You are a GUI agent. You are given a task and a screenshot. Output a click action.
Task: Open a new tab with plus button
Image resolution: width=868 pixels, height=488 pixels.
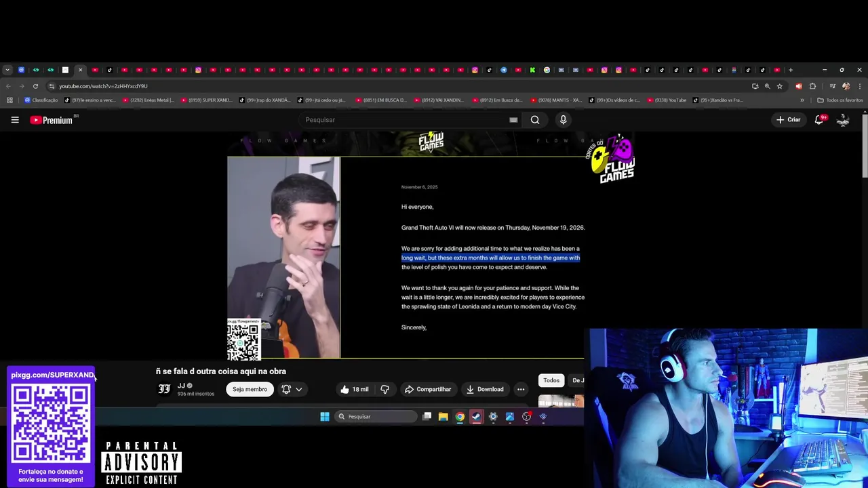pyautogui.click(x=790, y=70)
